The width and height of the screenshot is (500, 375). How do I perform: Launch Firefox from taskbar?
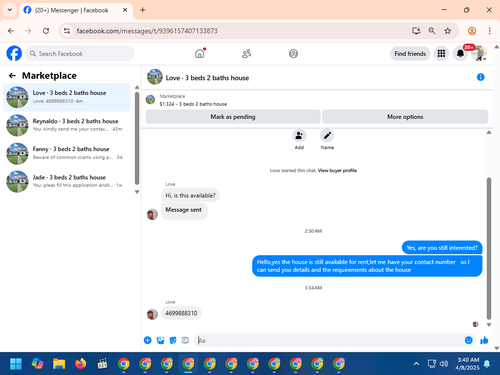coord(80,364)
